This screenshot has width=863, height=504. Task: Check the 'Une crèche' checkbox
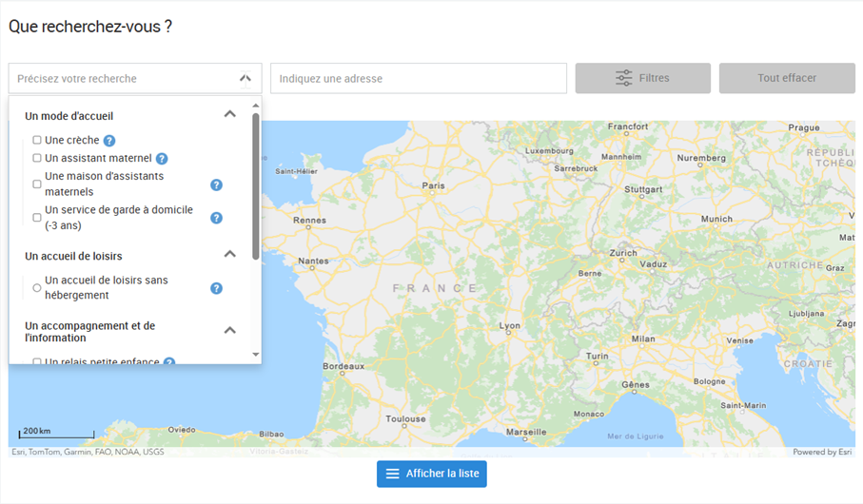click(37, 141)
